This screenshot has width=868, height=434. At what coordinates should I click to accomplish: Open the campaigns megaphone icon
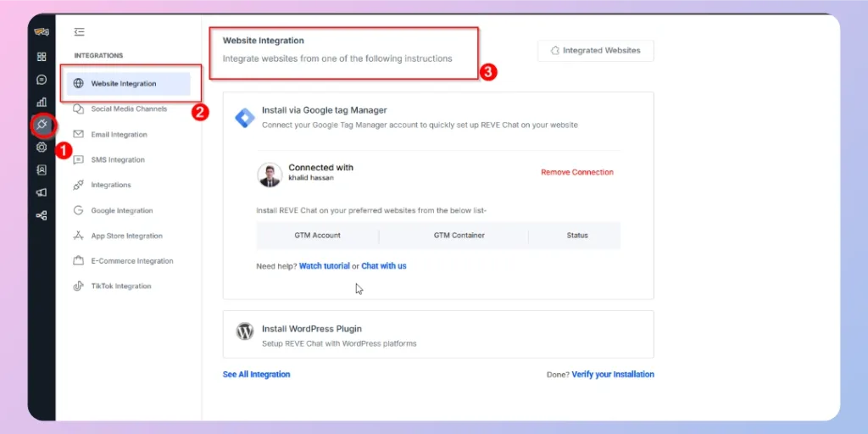[42, 192]
